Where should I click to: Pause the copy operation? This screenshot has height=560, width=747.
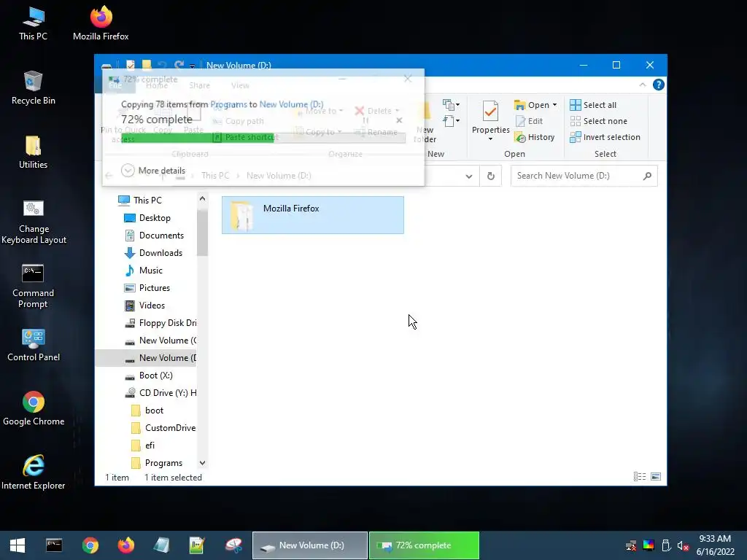(365, 120)
